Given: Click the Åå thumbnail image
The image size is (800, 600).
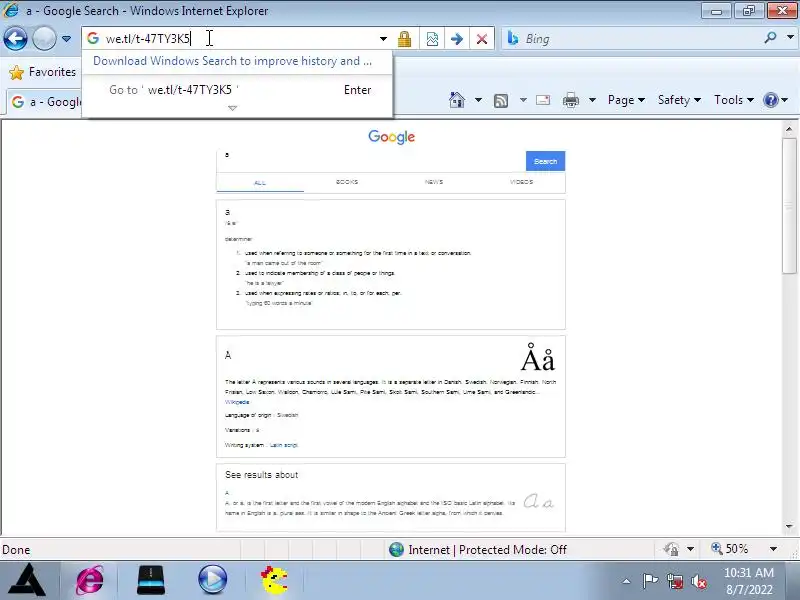Looking at the screenshot, I should (x=538, y=358).
